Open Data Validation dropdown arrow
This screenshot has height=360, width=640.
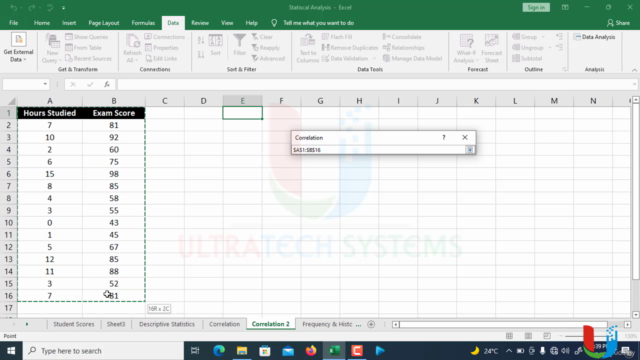pyautogui.click(x=374, y=58)
